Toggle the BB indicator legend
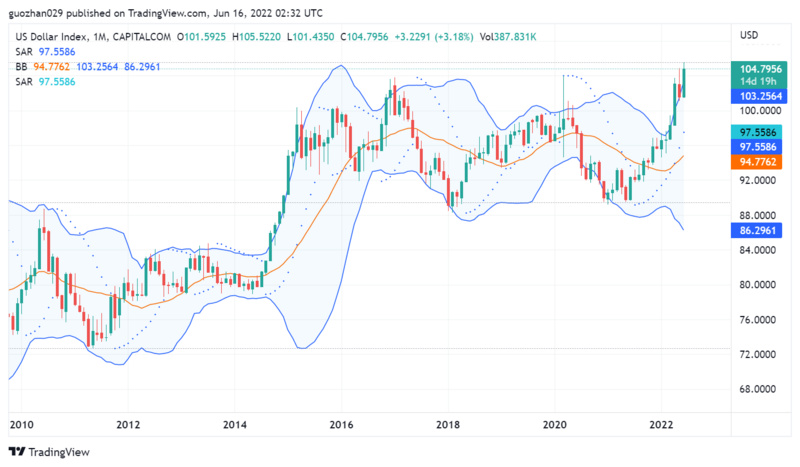 [x=21, y=66]
